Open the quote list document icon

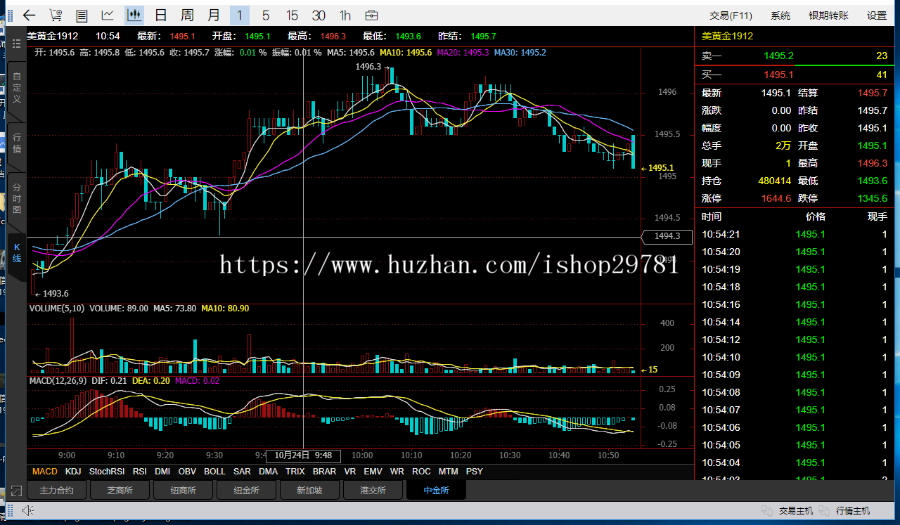(x=82, y=15)
